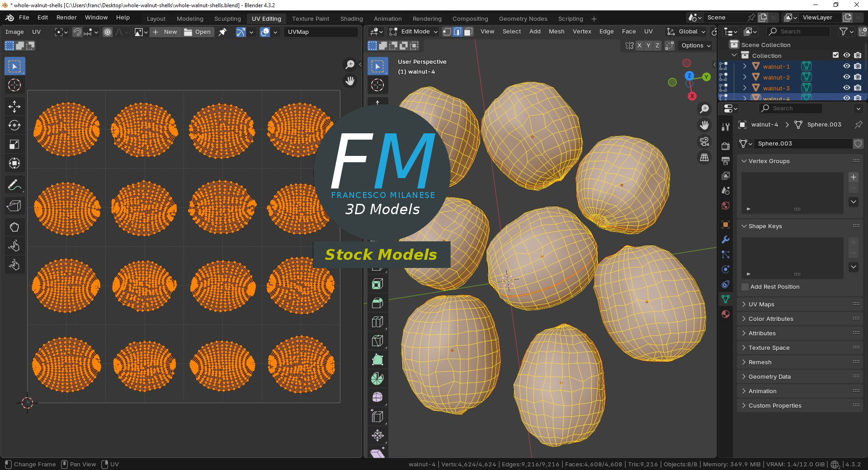Activate the Loop Cut tool in the 3D viewport
This screenshot has height=470, width=868.
(x=377, y=322)
